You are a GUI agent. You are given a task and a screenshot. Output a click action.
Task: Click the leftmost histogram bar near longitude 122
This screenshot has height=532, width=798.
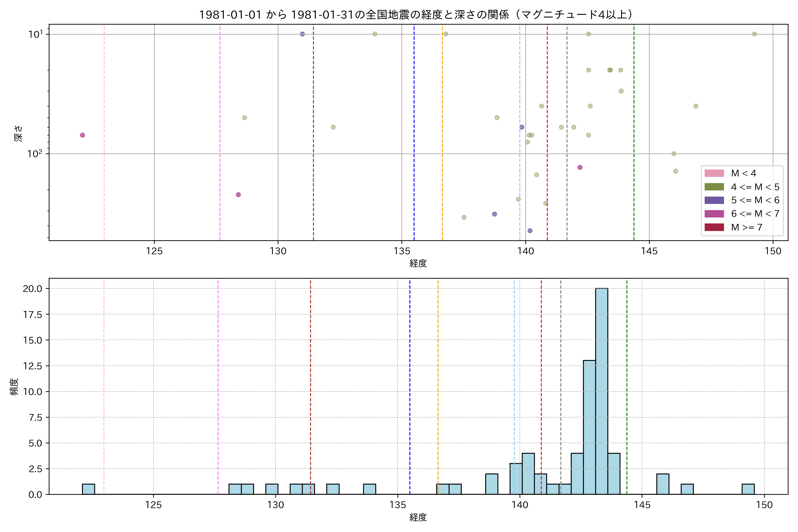tap(88, 489)
